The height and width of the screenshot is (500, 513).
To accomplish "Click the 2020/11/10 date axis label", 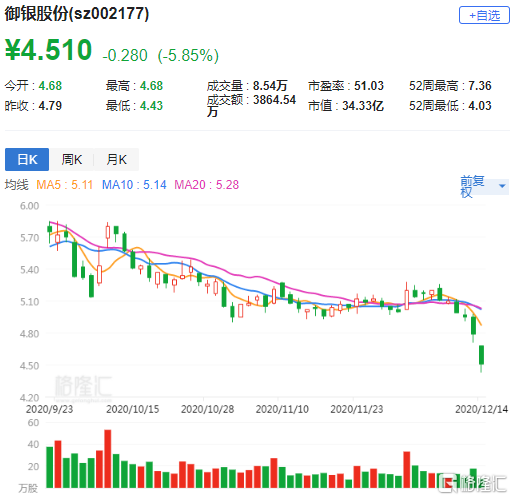I will [282, 409].
